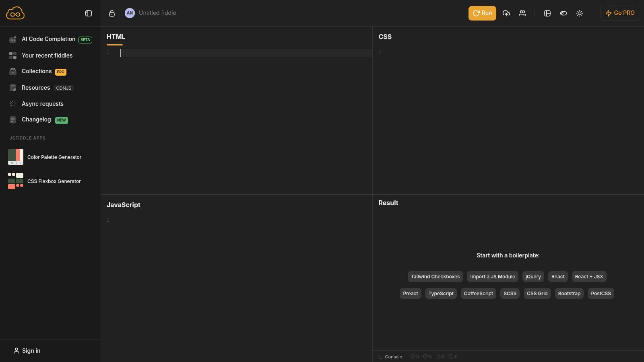This screenshot has height=362, width=644.
Task: Click the Async requests sidebar item
Action: pos(42,104)
